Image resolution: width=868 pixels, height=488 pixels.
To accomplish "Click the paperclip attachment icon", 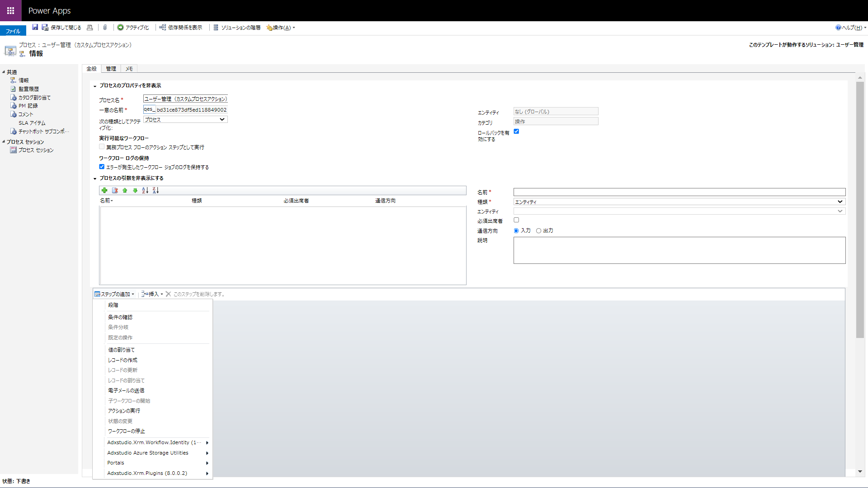I will [105, 28].
